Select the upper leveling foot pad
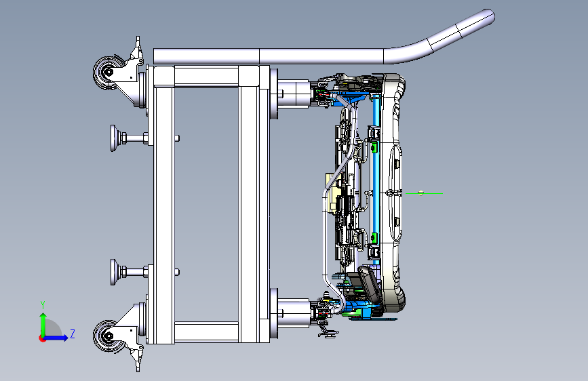This screenshot has height=381, width=588. pyautogui.click(x=114, y=138)
